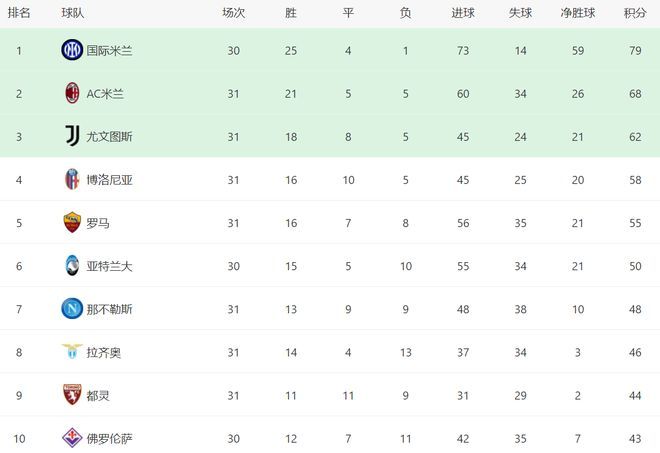660x453 pixels.
Task: Click the Torino bull crest
Action: coord(72,395)
